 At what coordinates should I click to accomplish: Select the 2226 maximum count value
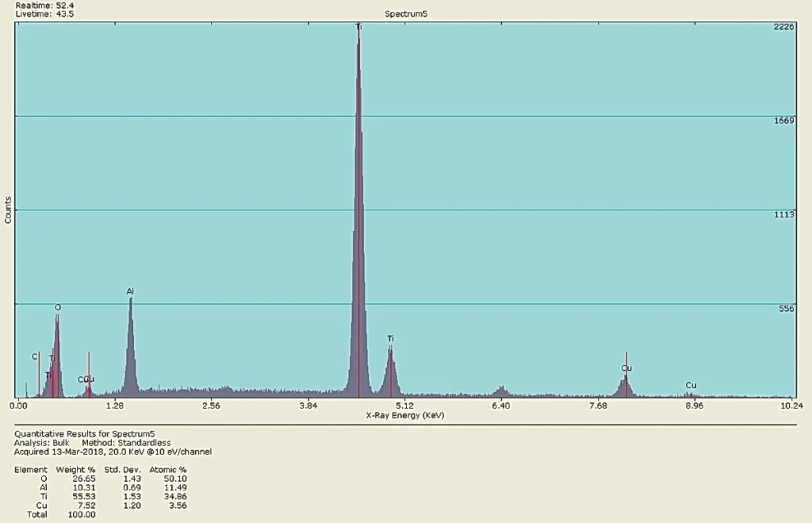point(783,27)
